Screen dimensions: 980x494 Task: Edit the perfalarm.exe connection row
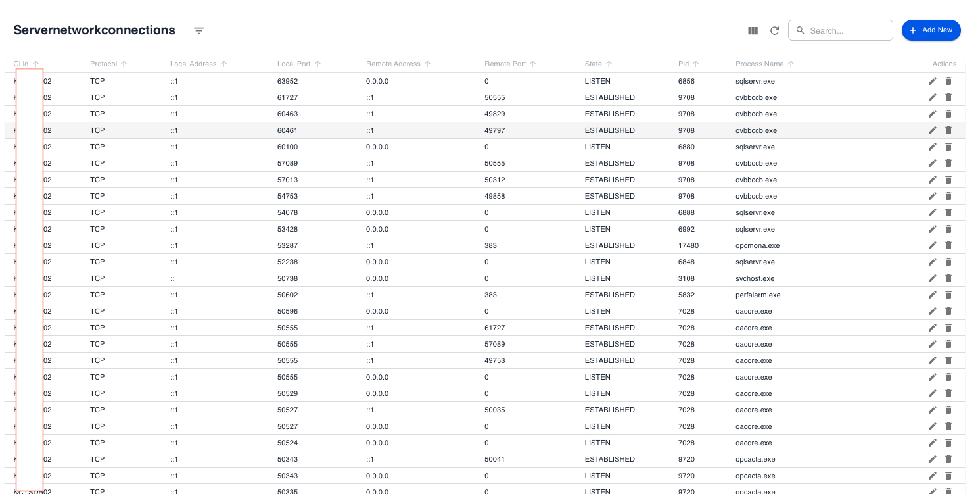point(932,295)
